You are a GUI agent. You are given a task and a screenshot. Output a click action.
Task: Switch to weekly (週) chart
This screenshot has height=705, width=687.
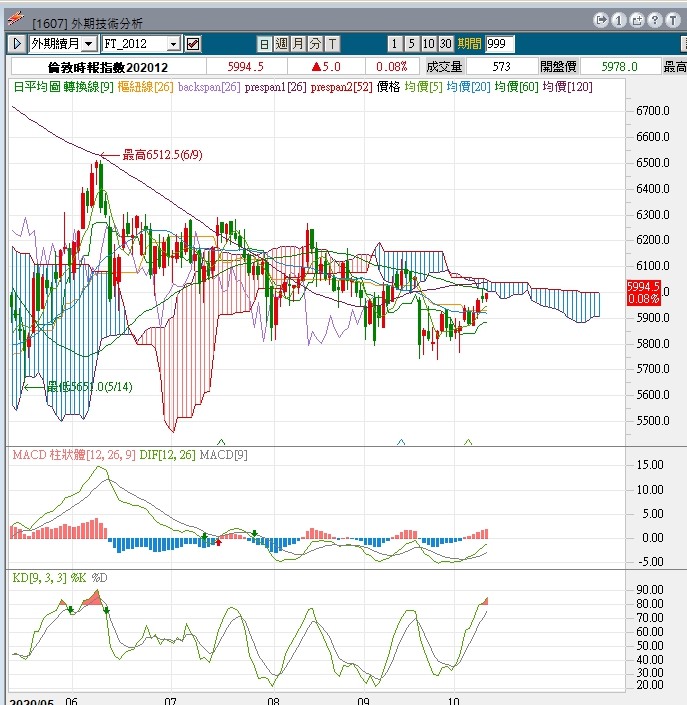281,44
